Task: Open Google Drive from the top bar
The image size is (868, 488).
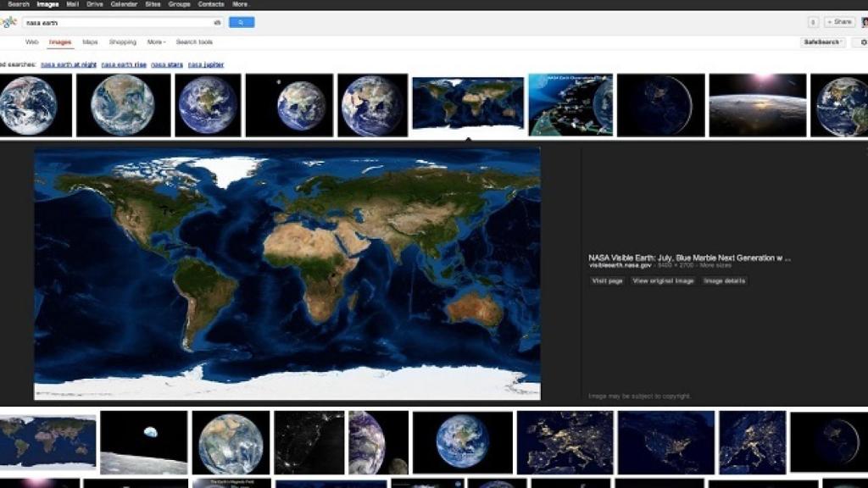Action: click(93, 4)
